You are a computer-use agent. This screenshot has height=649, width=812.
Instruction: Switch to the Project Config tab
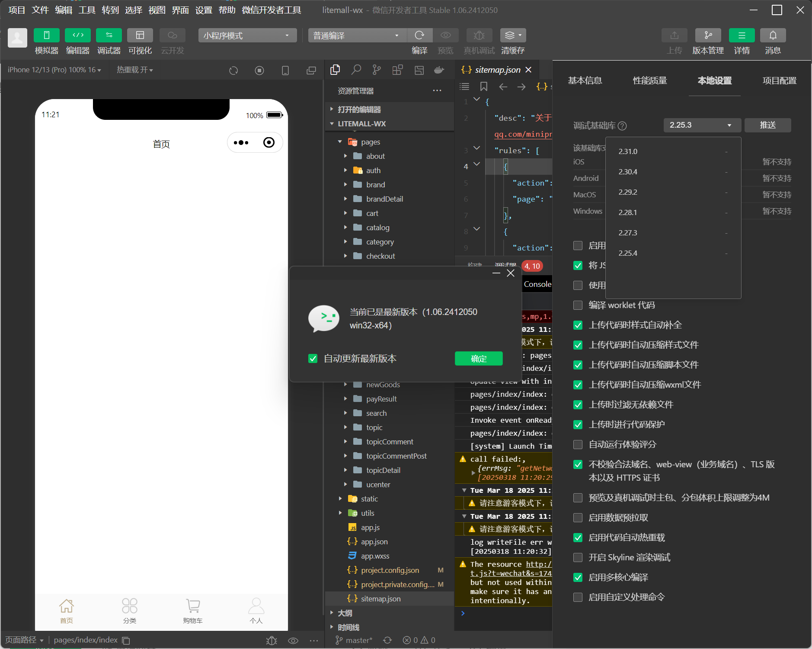pos(779,80)
